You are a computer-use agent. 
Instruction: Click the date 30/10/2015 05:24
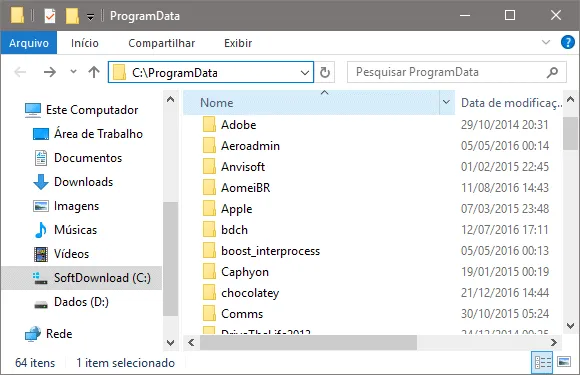click(505, 314)
